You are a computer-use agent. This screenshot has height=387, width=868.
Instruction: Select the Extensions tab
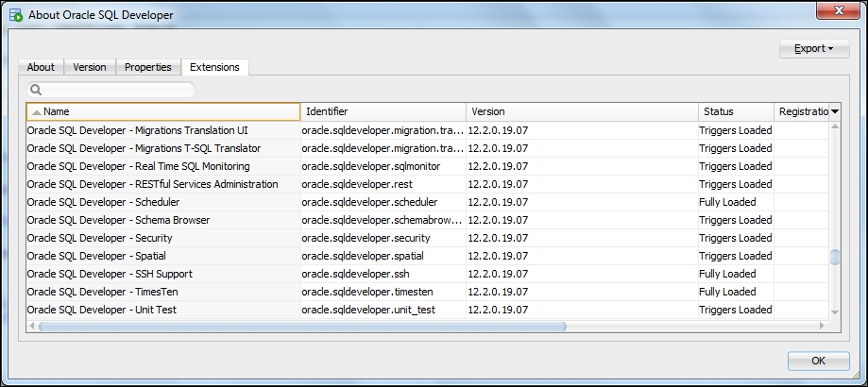click(214, 67)
